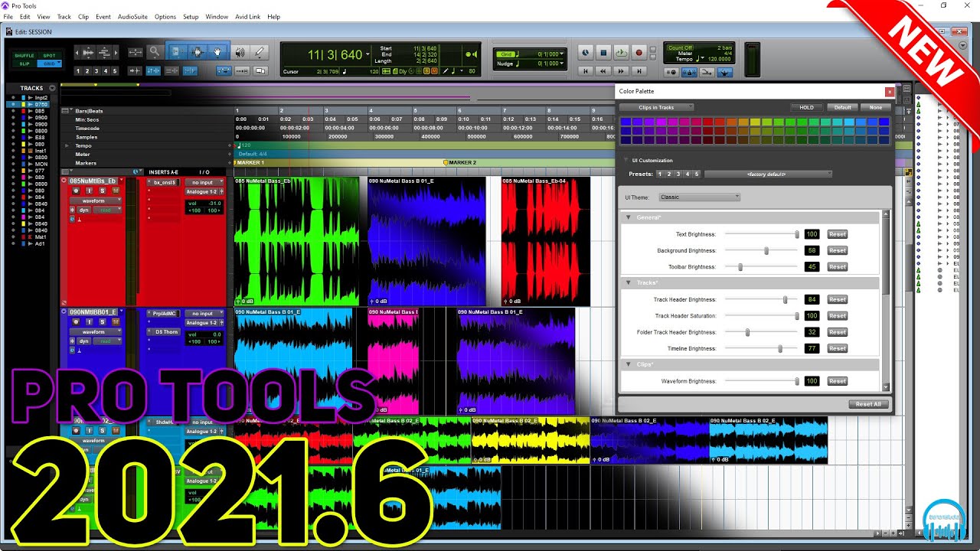The width and height of the screenshot is (980, 551).
Task: Select the Zoomer magnifier tool
Action: [154, 52]
